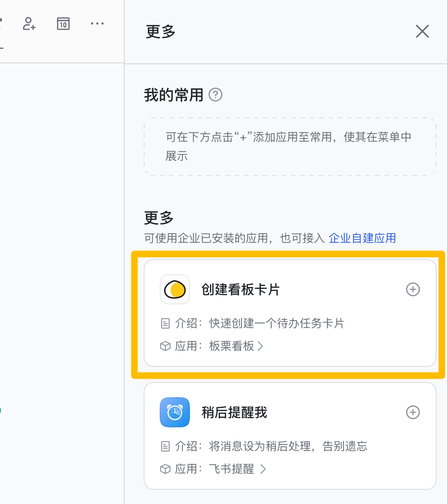447x504 pixels.
Task: Click the 稍后提醒我 alarm clock icon
Action: (175, 412)
